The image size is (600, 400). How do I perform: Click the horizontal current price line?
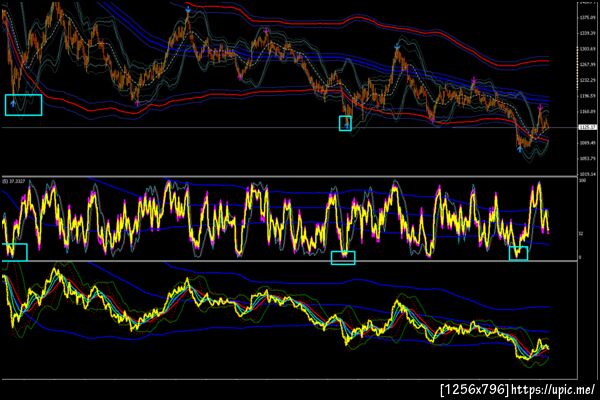tap(289, 127)
